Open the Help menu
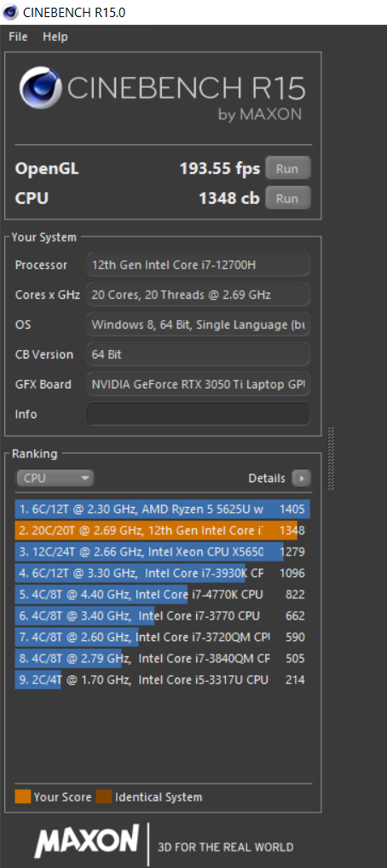This screenshot has height=868, width=387. (55, 37)
